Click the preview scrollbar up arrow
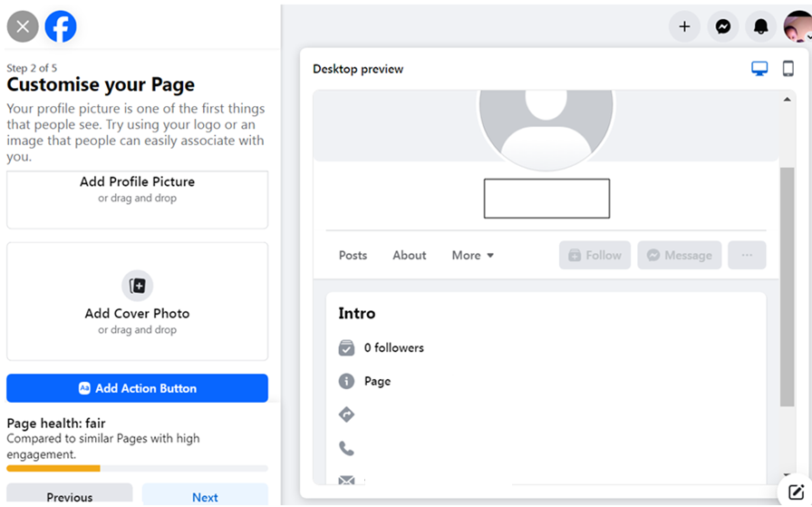812x507 pixels. point(788,99)
